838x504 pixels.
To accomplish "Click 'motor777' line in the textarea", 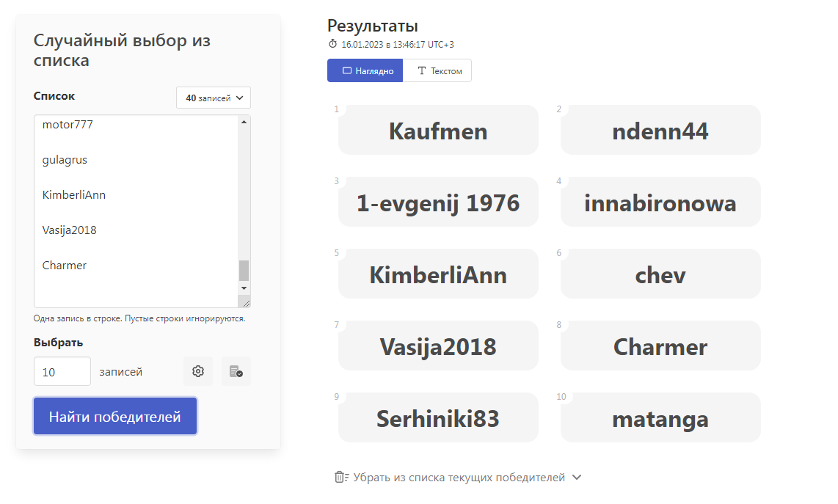I will [x=68, y=125].
